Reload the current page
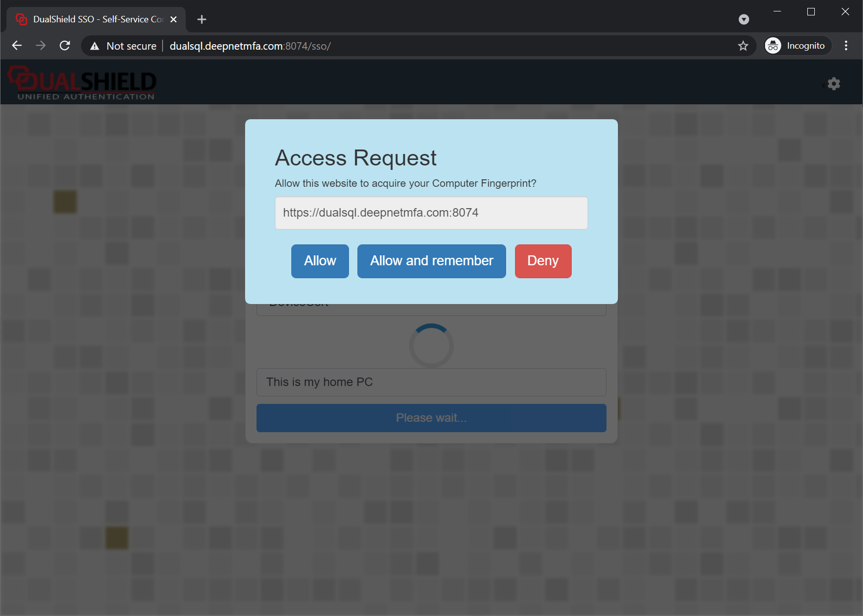Viewport: 863px width, 616px height. pos(65,46)
